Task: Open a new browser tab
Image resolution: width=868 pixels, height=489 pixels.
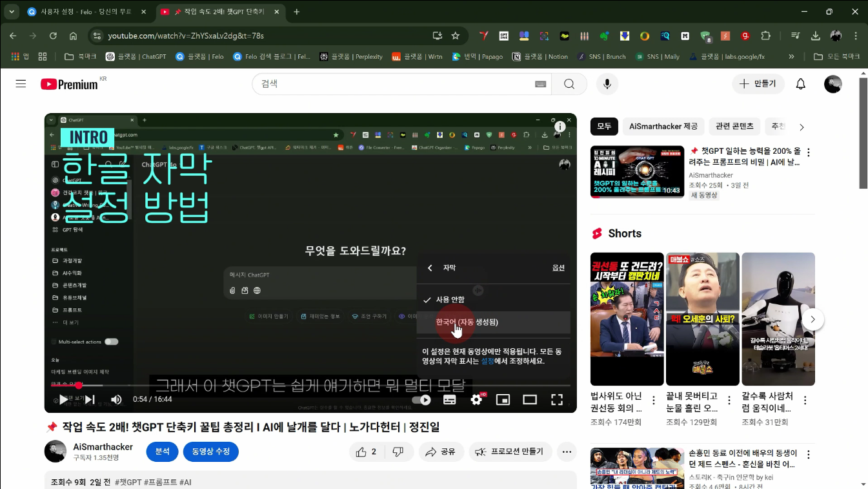Action: click(x=297, y=12)
